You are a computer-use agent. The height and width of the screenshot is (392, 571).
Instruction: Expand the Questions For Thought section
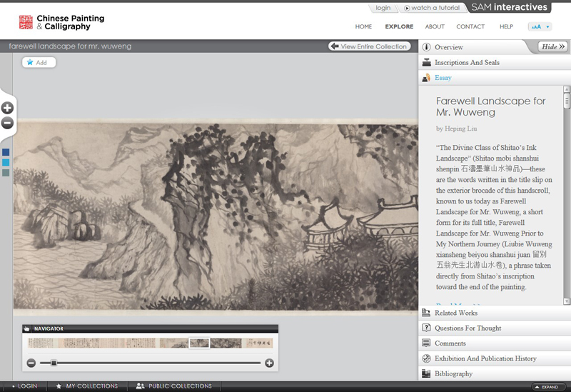tap(495, 328)
